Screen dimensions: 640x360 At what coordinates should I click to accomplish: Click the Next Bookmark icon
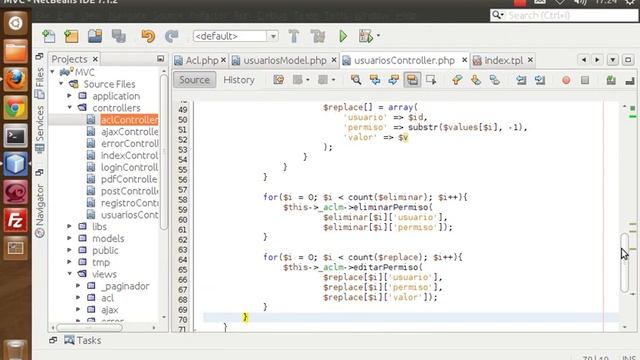[476, 80]
